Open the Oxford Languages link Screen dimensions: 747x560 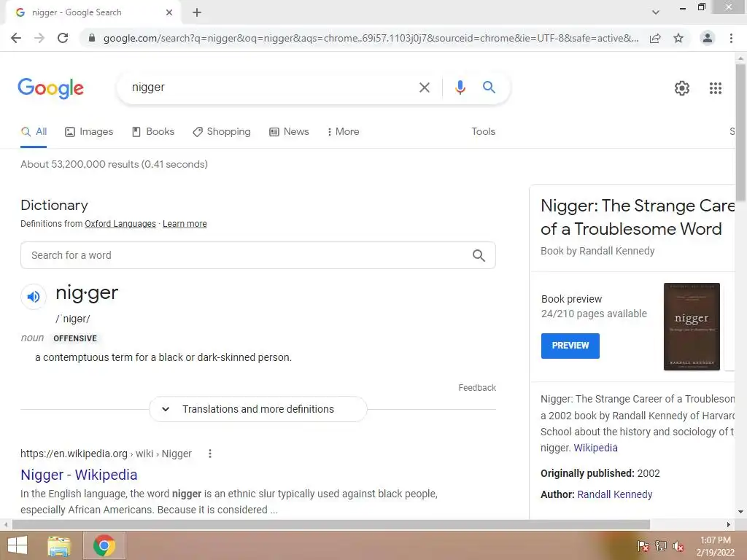pos(120,224)
